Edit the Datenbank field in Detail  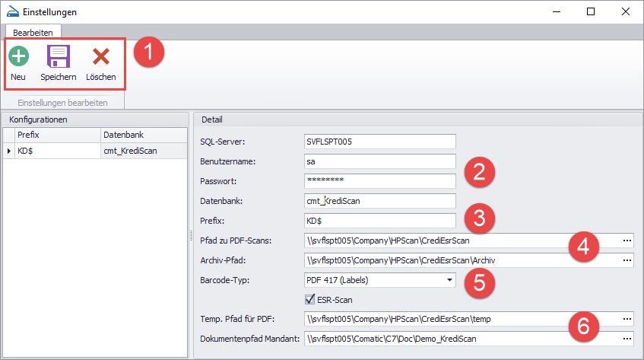click(x=378, y=201)
